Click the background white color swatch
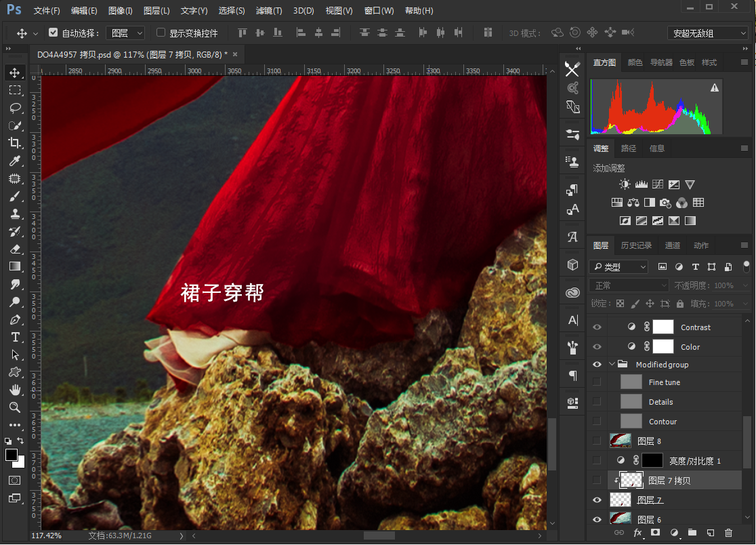The image size is (756, 545). coord(20,463)
